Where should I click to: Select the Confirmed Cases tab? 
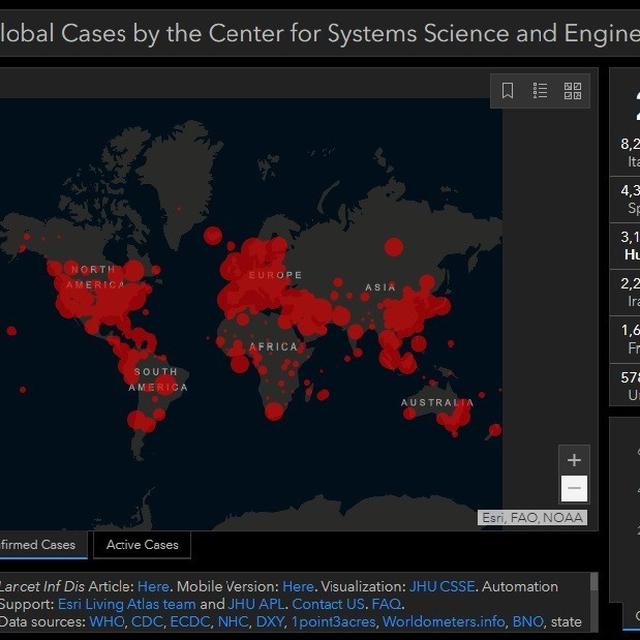[40, 545]
